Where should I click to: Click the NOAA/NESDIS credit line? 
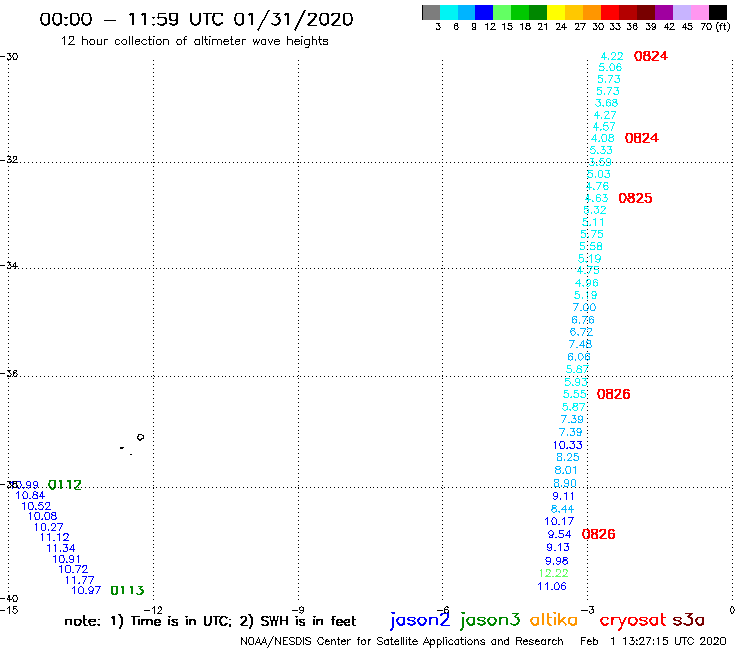tap(402, 641)
